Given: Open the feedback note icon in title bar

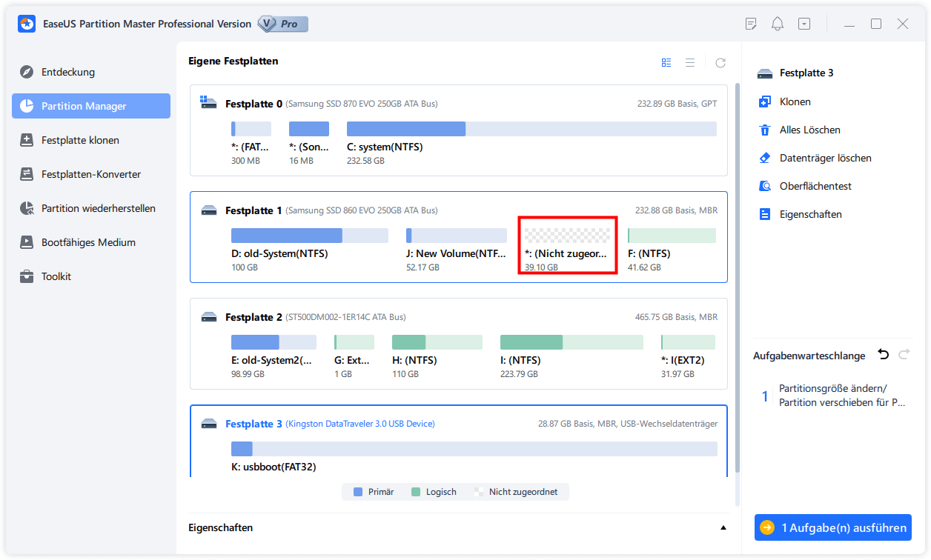Looking at the screenshot, I should point(751,24).
